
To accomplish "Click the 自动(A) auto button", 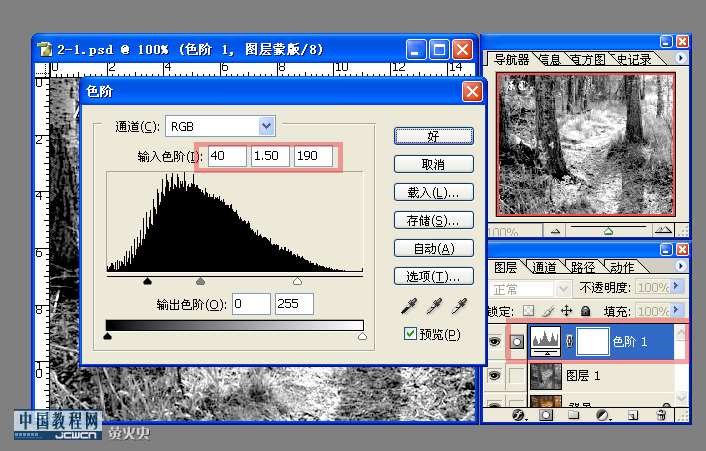I will [434, 248].
